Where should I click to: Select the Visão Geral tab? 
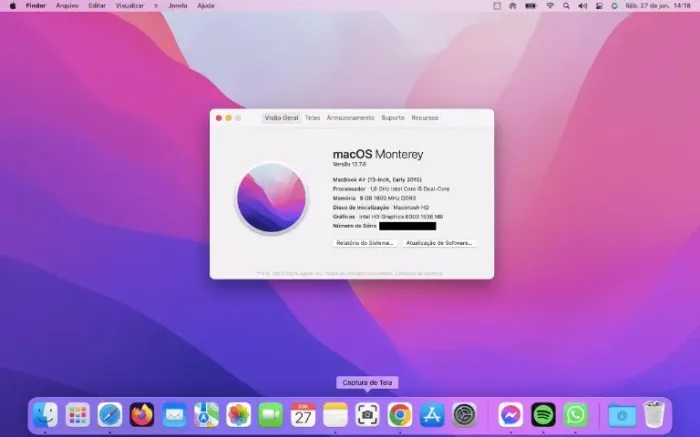click(x=281, y=118)
